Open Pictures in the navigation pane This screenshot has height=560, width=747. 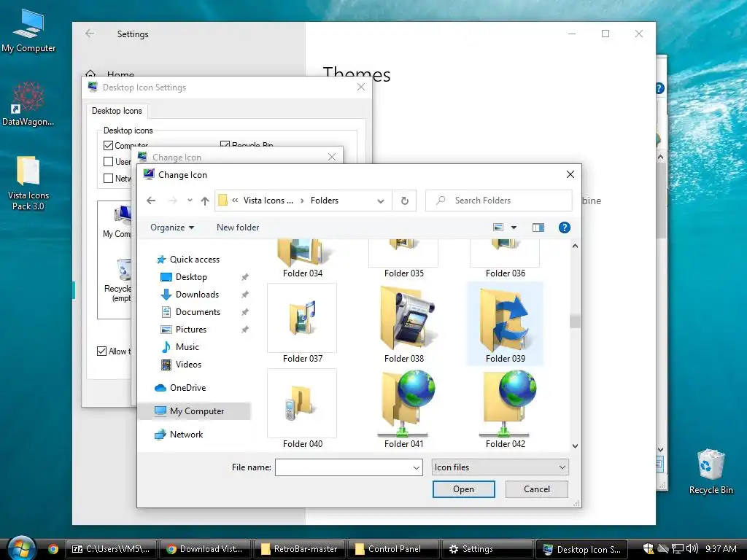pos(184,330)
